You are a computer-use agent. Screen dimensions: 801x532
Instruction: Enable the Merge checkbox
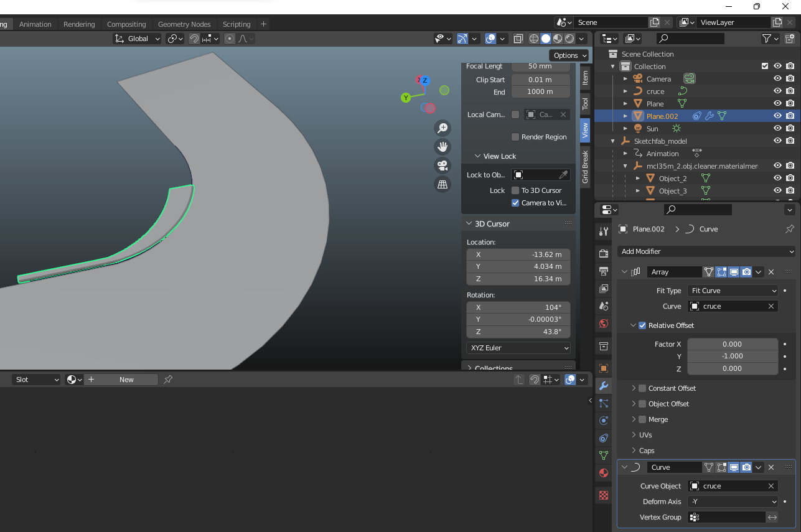(x=642, y=419)
